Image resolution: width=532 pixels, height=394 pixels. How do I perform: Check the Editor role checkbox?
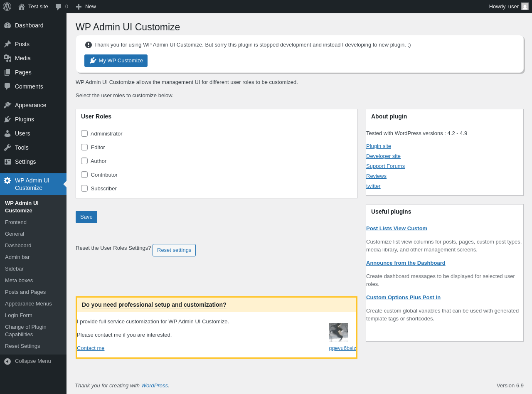[x=84, y=147]
